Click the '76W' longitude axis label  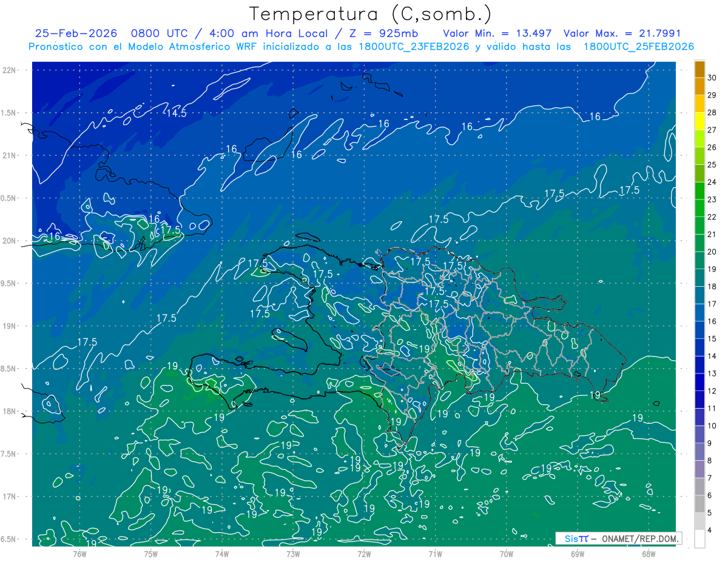(x=79, y=554)
